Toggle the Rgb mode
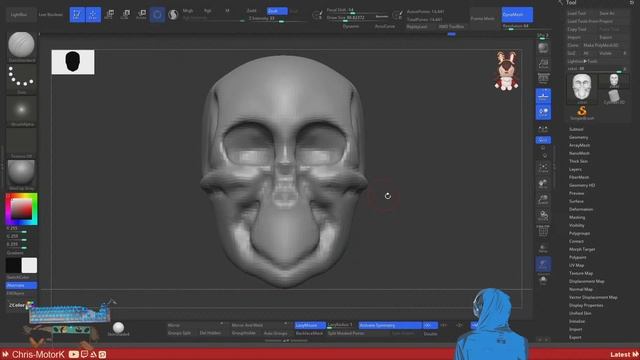 [207, 11]
